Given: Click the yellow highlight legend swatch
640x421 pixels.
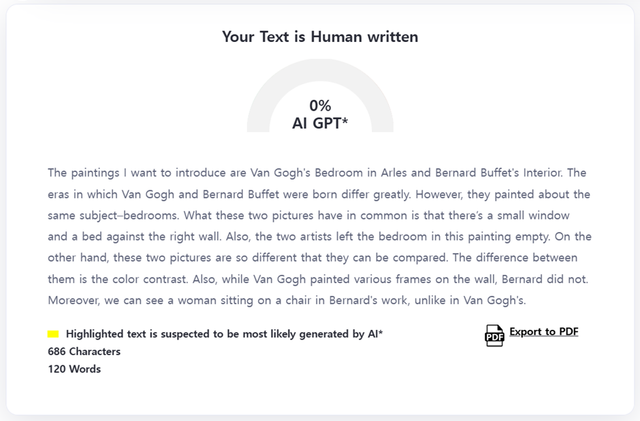Looking at the screenshot, I should pos(53,334).
